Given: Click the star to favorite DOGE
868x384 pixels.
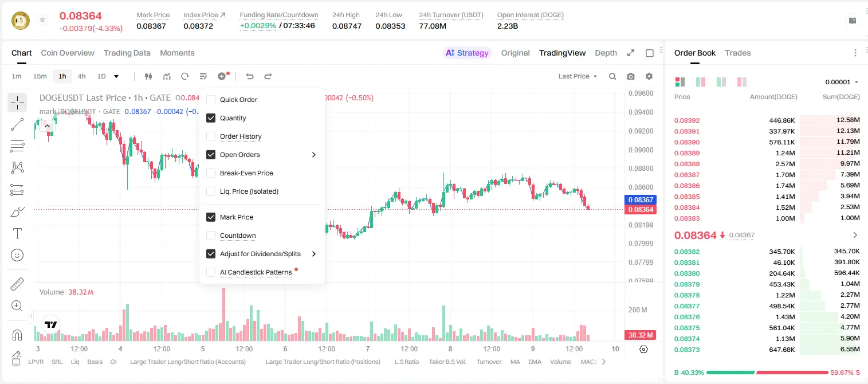Looking at the screenshot, I should click(x=42, y=19).
